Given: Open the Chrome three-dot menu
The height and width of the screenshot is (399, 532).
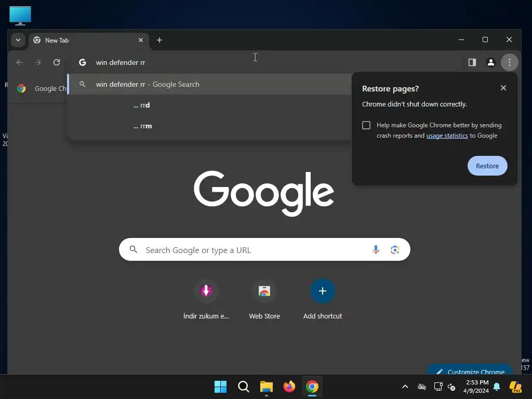Looking at the screenshot, I should click(509, 62).
